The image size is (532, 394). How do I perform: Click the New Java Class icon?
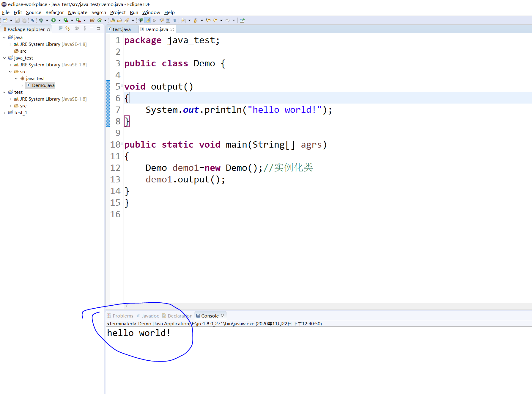point(100,20)
